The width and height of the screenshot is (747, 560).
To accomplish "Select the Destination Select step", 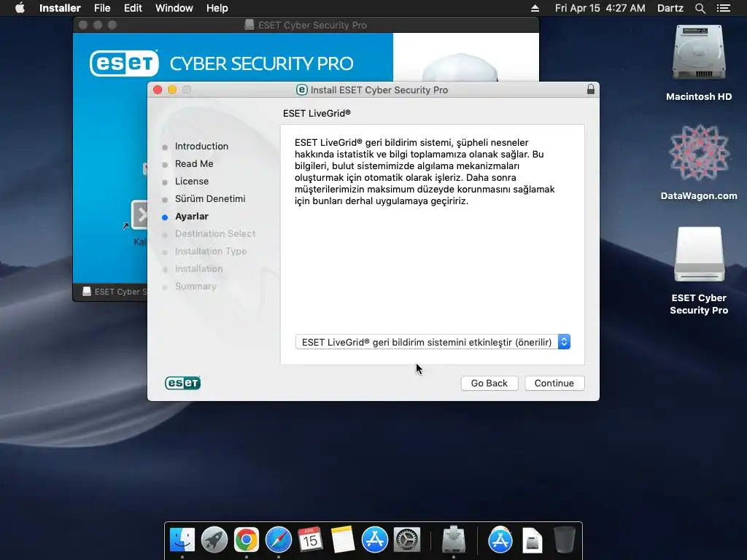I will click(x=215, y=234).
